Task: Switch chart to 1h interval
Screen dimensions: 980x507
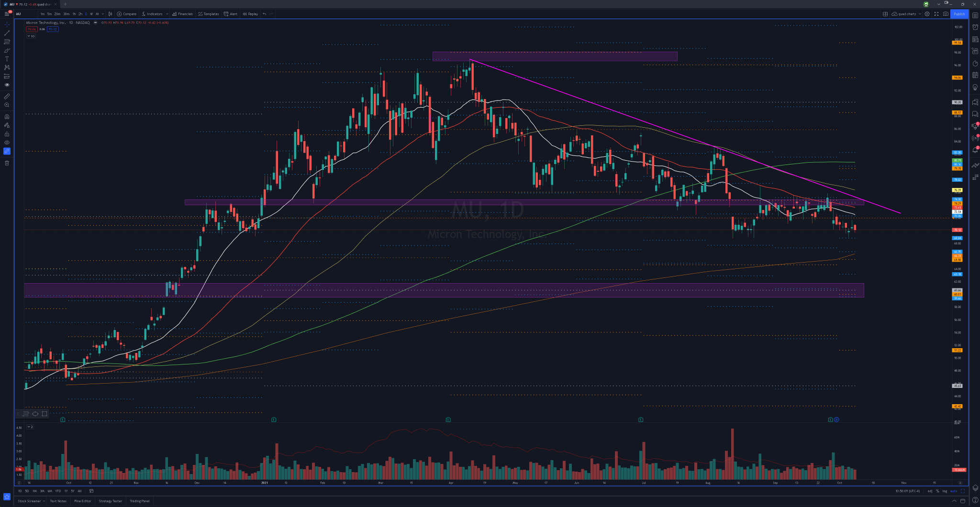Action: tap(74, 14)
